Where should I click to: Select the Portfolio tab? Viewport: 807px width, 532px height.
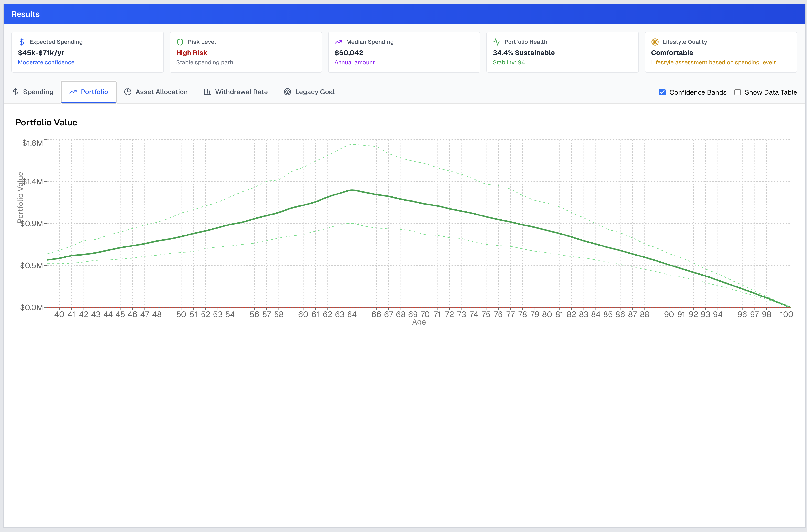(89, 92)
